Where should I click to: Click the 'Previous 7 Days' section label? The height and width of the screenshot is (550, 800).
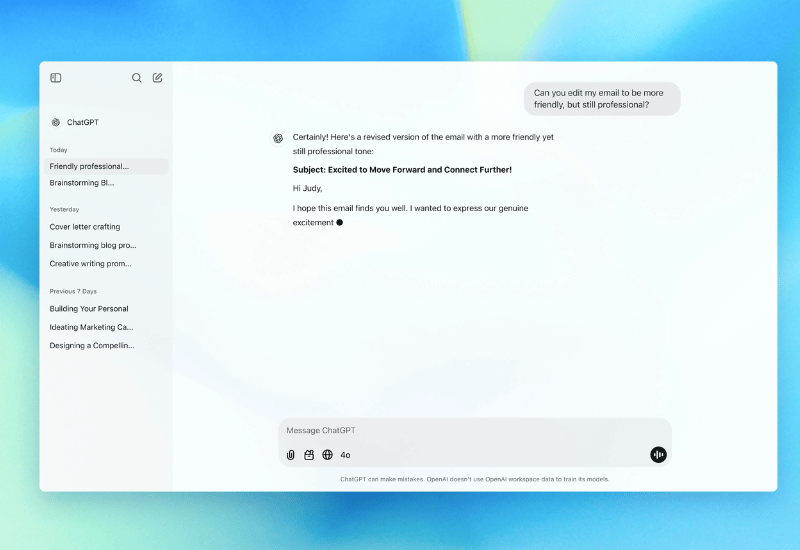[x=73, y=291]
